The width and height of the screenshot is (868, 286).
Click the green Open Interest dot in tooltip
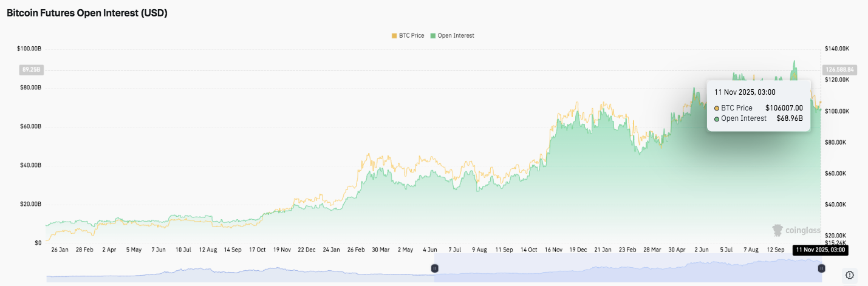pyautogui.click(x=717, y=118)
